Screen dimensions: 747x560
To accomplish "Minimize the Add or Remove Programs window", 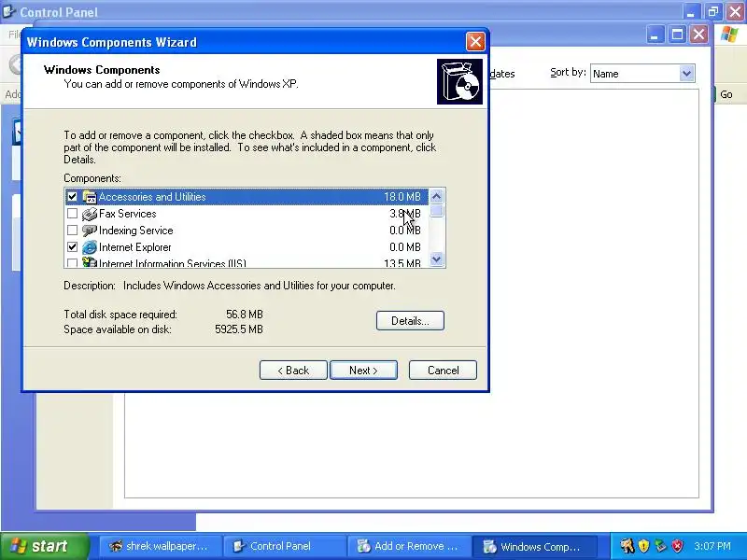I will click(655, 35).
